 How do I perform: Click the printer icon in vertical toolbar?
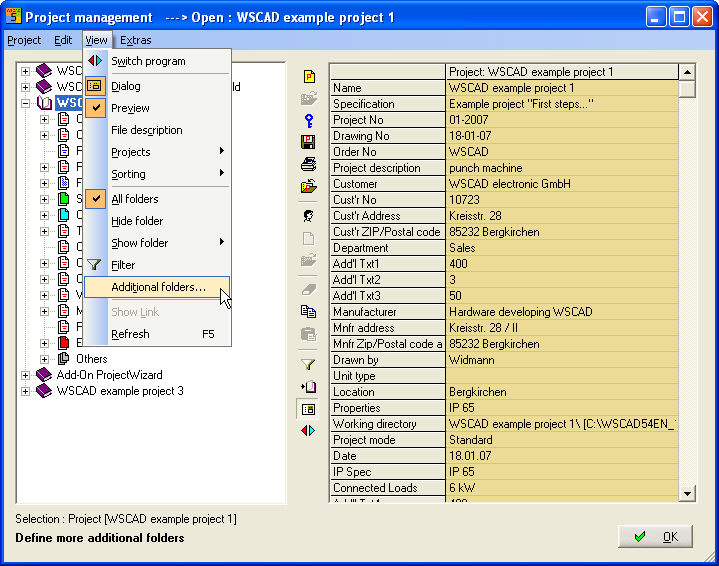(308, 164)
